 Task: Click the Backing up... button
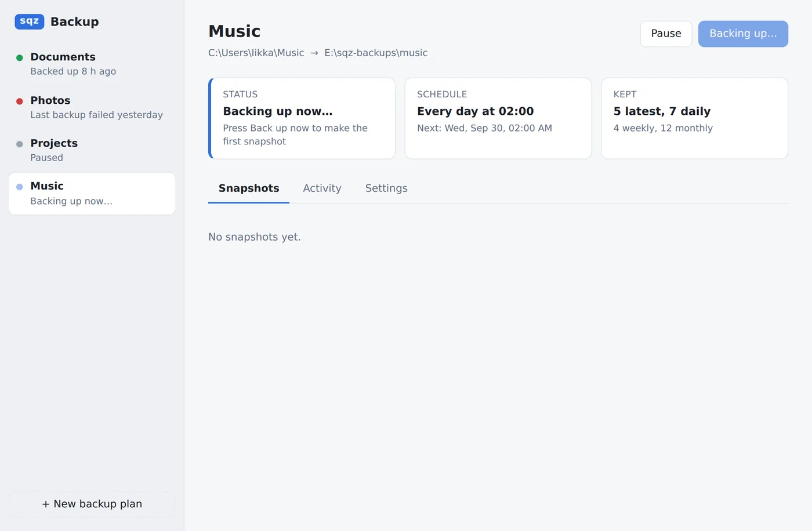click(743, 34)
